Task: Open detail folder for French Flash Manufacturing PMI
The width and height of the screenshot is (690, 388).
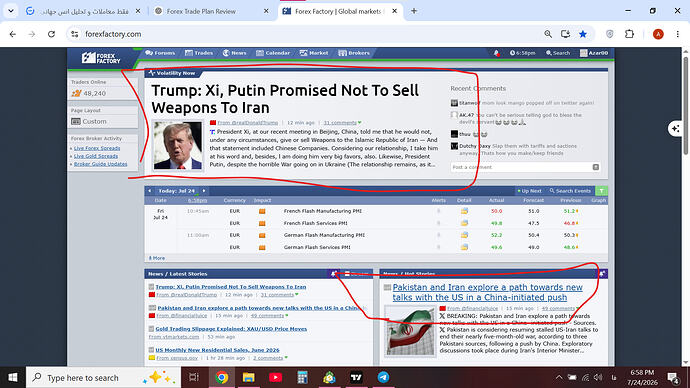Action: pos(464,211)
